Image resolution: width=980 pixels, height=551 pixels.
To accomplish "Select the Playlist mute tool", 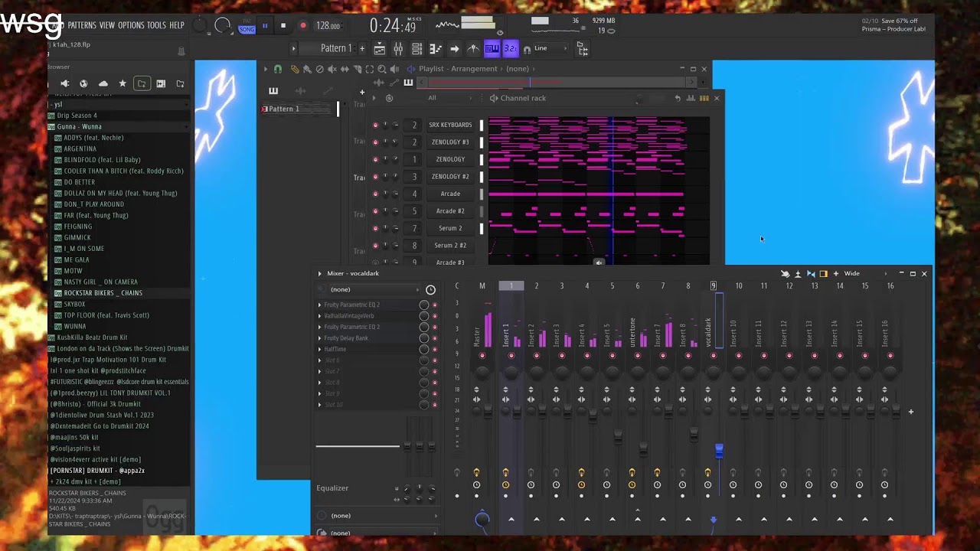I will tap(332, 69).
